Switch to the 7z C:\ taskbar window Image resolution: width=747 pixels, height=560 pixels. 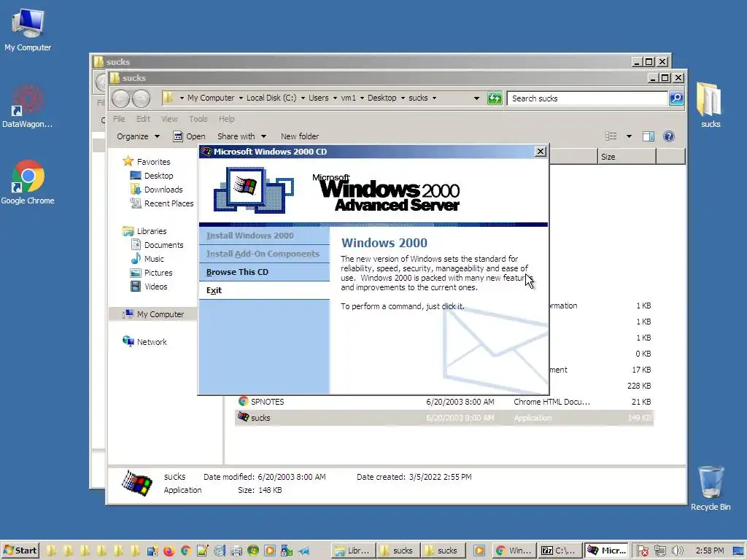tap(560, 551)
